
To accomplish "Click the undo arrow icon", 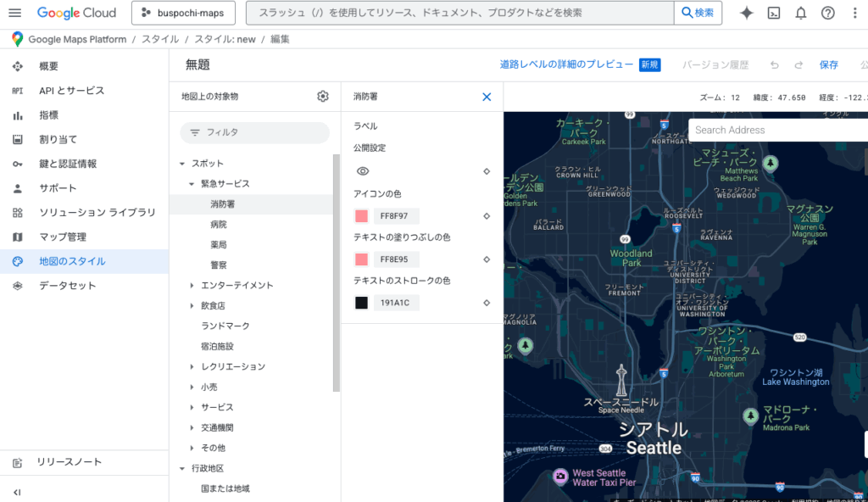I will click(x=774, y=65).
